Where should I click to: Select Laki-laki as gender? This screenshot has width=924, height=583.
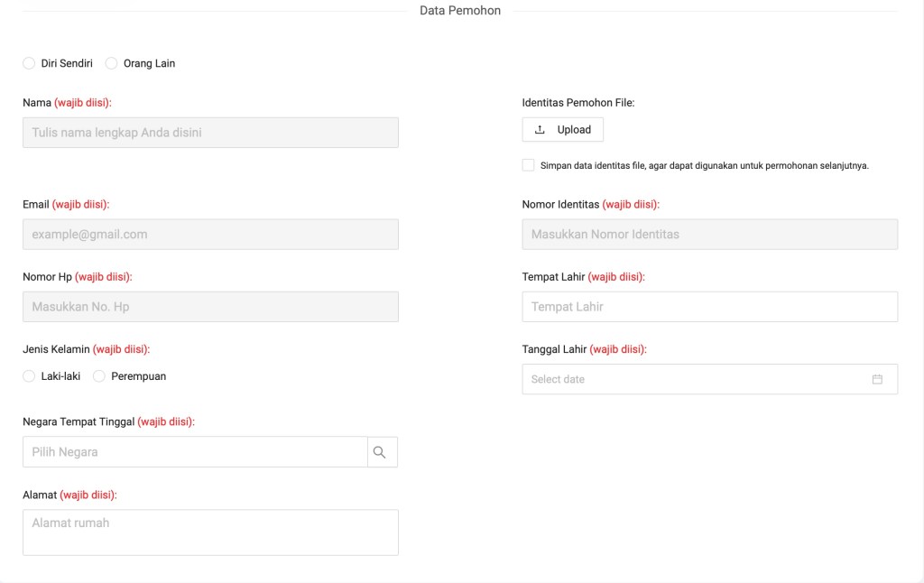(29, 376)
